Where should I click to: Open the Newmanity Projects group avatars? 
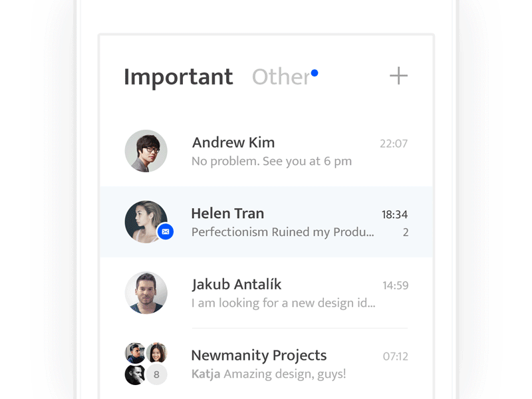146,364
